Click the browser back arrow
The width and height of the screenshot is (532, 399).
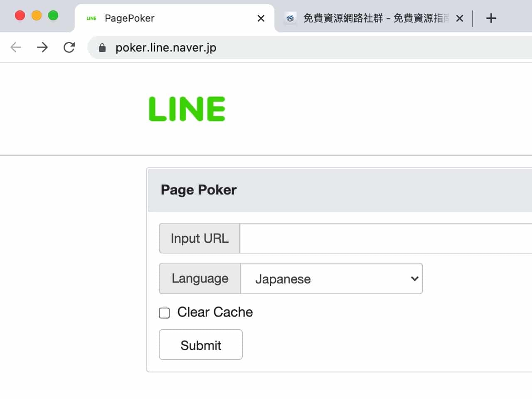coord(16,47)
